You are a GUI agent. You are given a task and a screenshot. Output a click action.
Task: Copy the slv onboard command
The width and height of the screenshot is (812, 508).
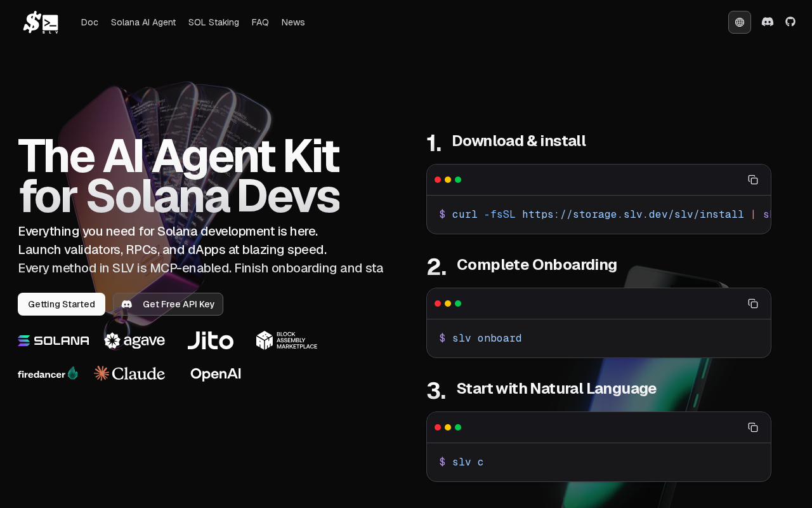[x=753, y=304]
